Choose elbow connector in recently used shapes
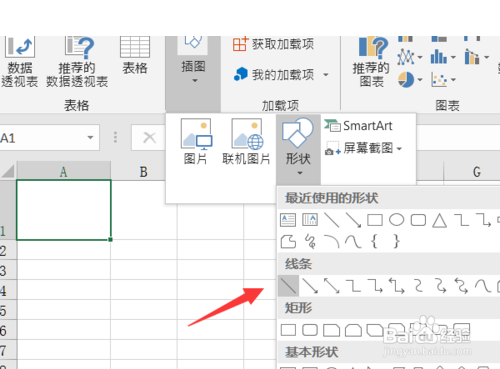Screen dimensions: 500x369 coord(461,220)
